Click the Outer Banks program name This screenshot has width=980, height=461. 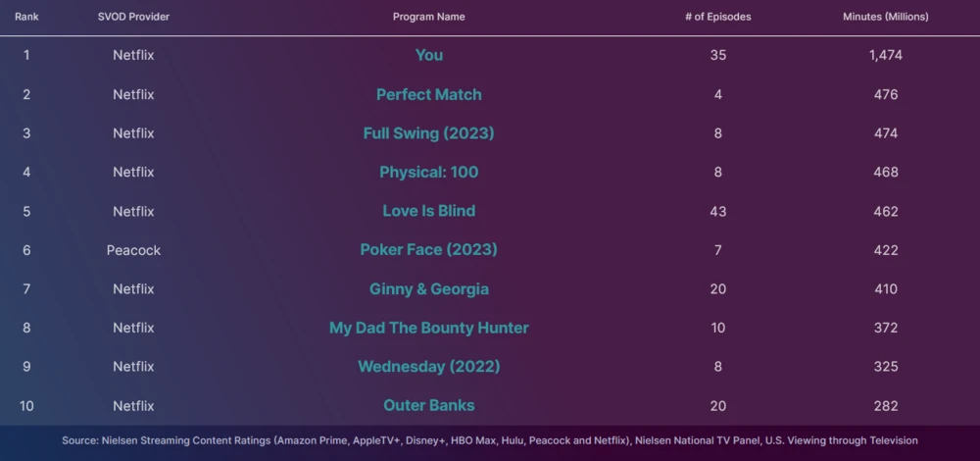(428, 405)
